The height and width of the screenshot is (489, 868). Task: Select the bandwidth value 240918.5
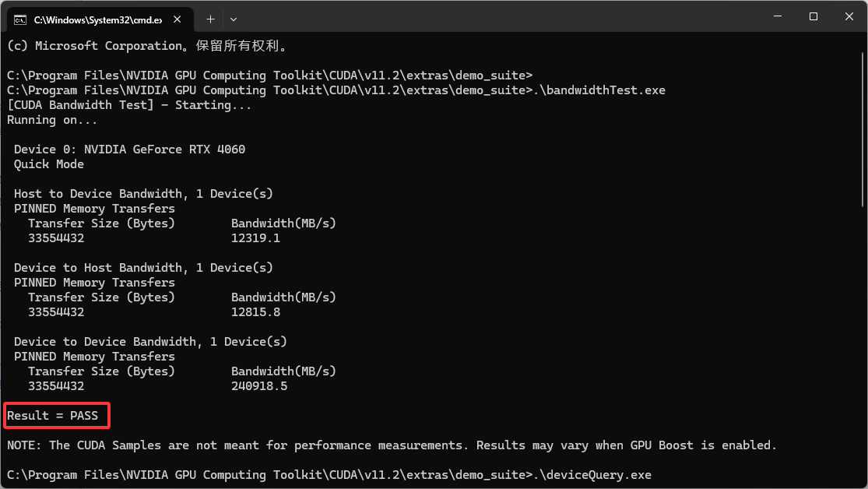(260, 385)
